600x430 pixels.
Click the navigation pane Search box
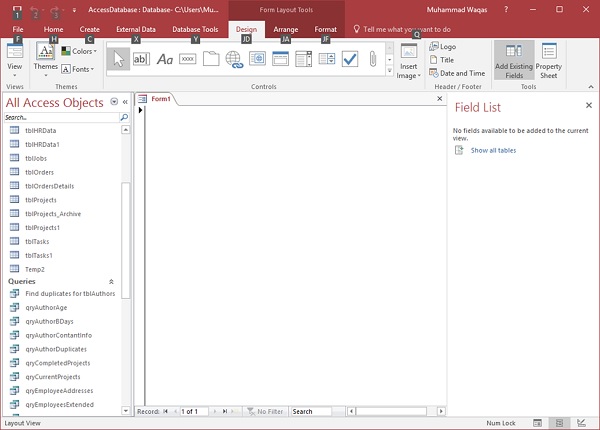(x=62, y=117)
